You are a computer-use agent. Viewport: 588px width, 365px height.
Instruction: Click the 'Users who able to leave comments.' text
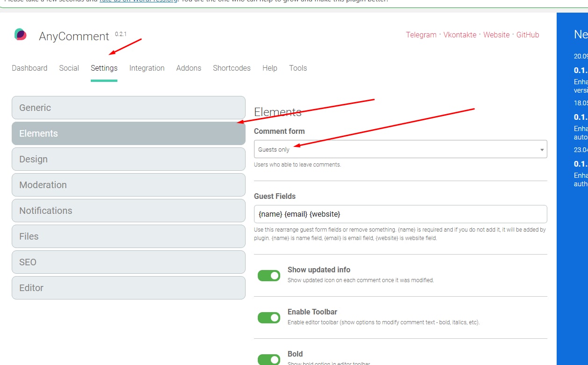(298, 165)
